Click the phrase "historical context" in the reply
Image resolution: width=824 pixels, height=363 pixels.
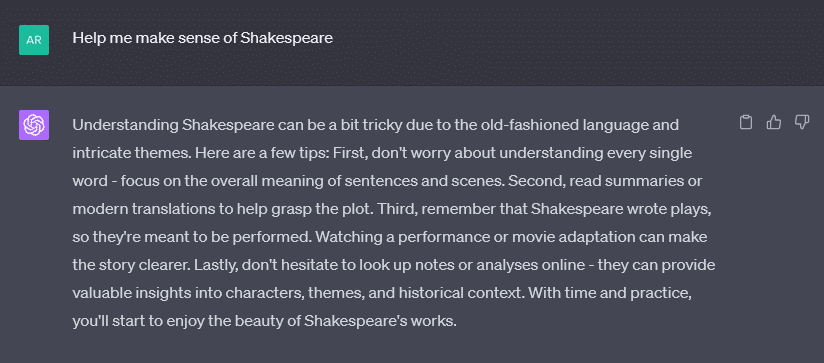470,293
